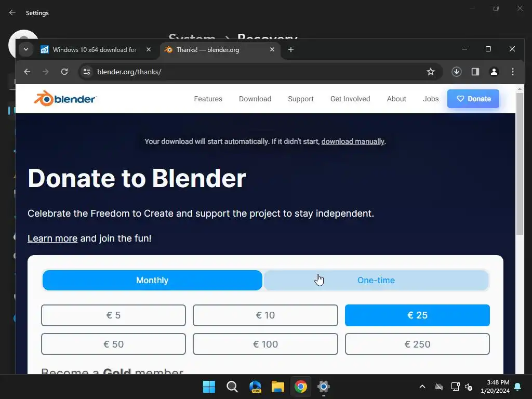Screen dimensions: 532x399
Task: Close the Thanks! blender.org tab
Action: 272,49
